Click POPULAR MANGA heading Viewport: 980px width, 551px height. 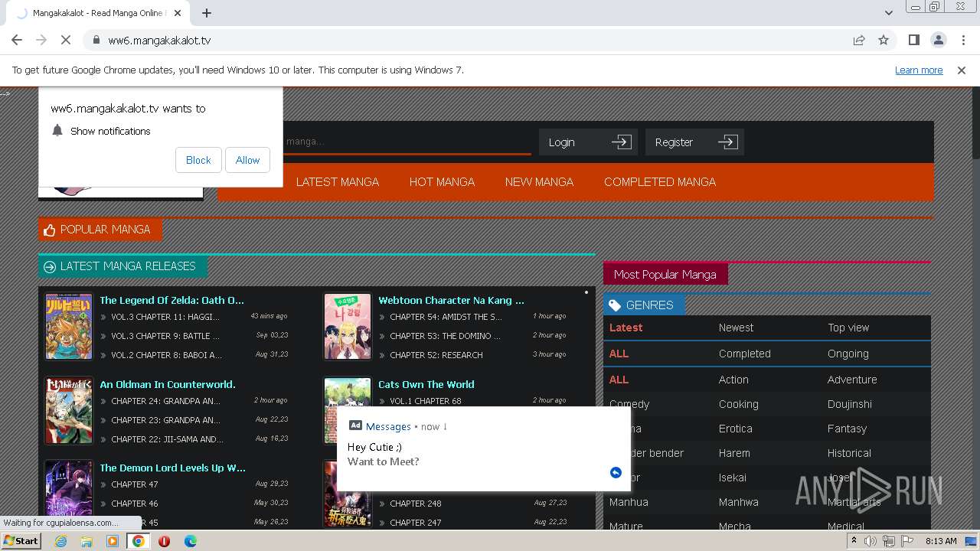pos(100,230)
